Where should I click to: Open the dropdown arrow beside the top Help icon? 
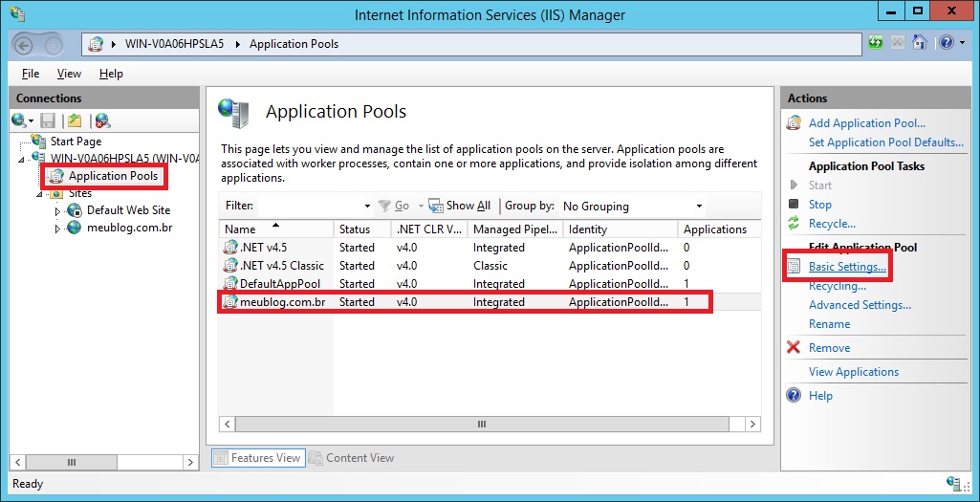961,43
